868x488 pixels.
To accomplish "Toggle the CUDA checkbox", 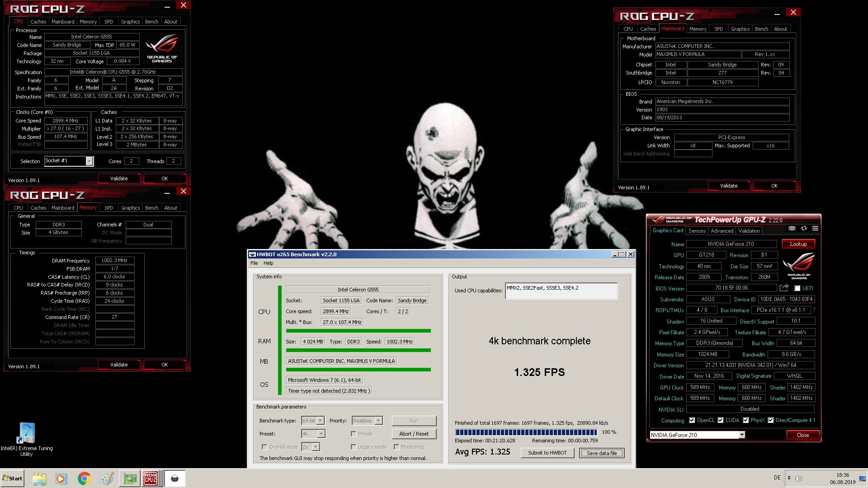I will pyautogui.click(x=721, y=420).
